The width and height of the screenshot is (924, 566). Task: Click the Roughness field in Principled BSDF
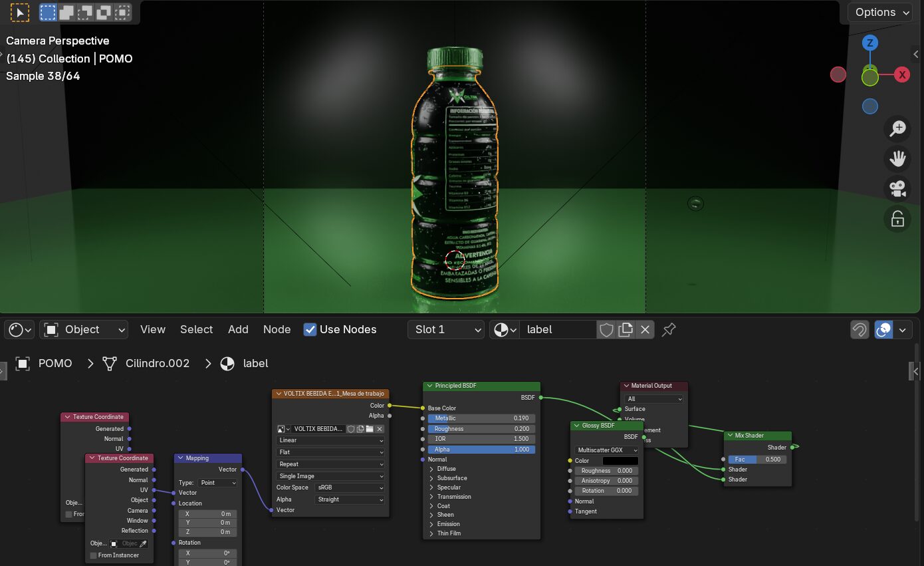(481, 429)
